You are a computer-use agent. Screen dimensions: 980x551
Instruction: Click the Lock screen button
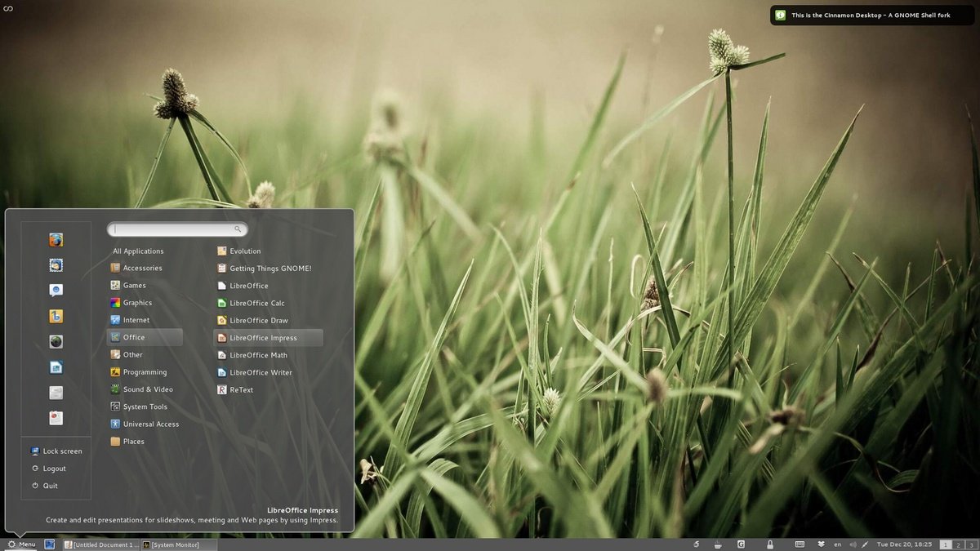coord(61,451)
